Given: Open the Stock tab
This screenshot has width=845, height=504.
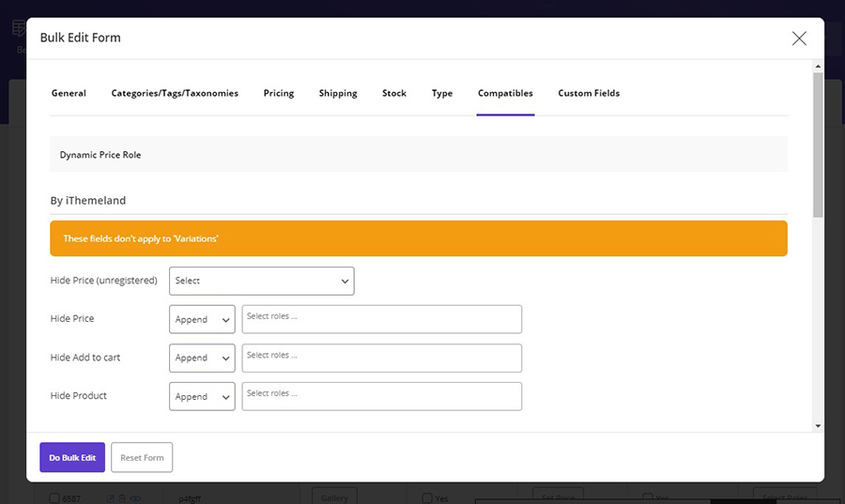Looking at the screenshot, I should pyautogui.click(x=394, y=93).
